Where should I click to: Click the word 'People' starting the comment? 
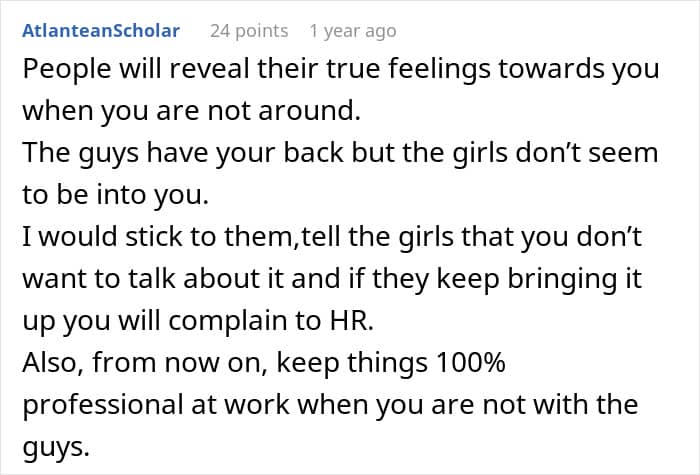point(67,70)
